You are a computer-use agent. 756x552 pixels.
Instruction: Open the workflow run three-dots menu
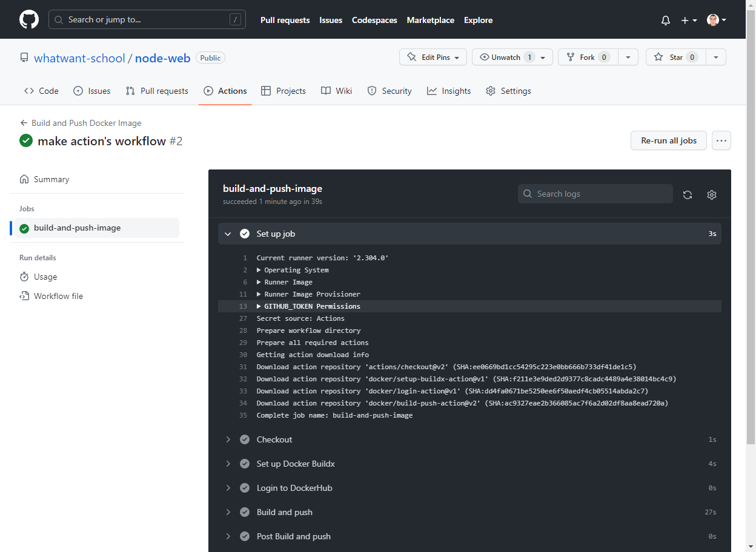click(721, 140)
